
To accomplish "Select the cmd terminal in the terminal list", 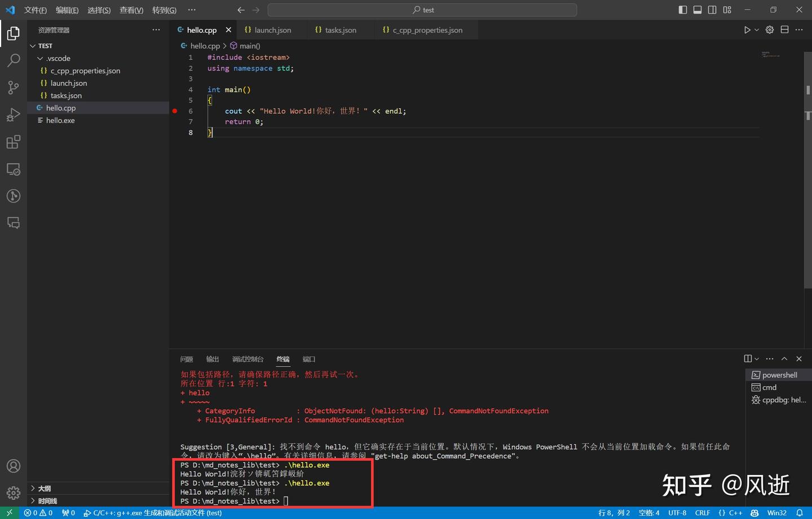I will point(769,387).
